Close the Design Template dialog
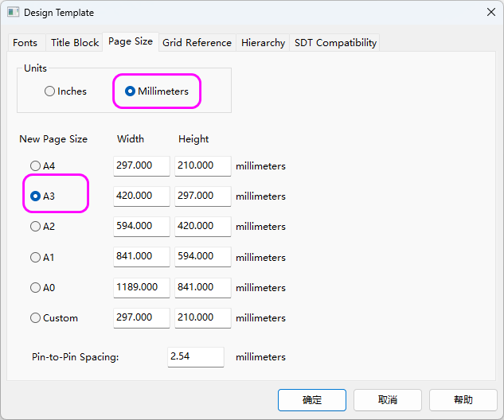504x420 pixels. (490, 12)
